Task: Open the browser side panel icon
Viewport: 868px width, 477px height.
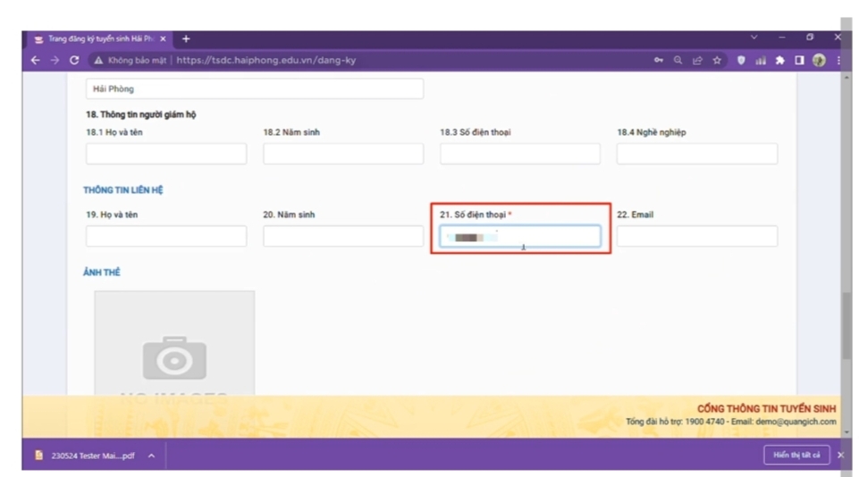Action: click(799, 61)
